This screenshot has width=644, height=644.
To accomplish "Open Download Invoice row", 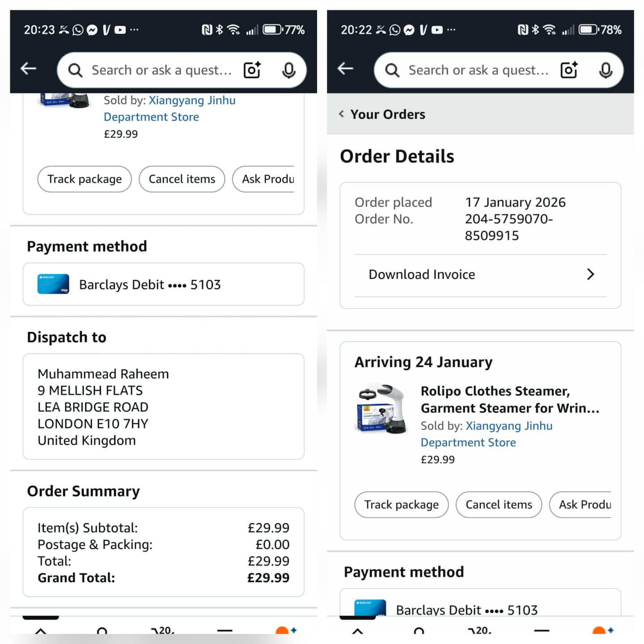I will click(480, 275).
